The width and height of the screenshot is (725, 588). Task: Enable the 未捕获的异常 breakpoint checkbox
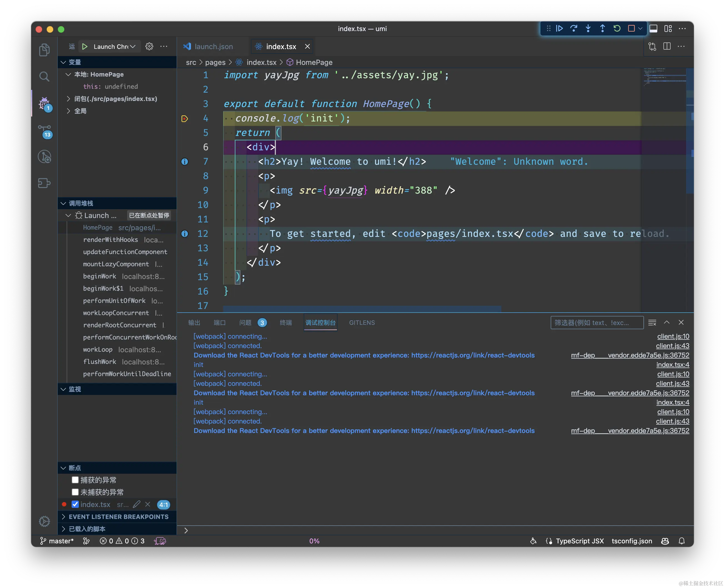[75, 492]
